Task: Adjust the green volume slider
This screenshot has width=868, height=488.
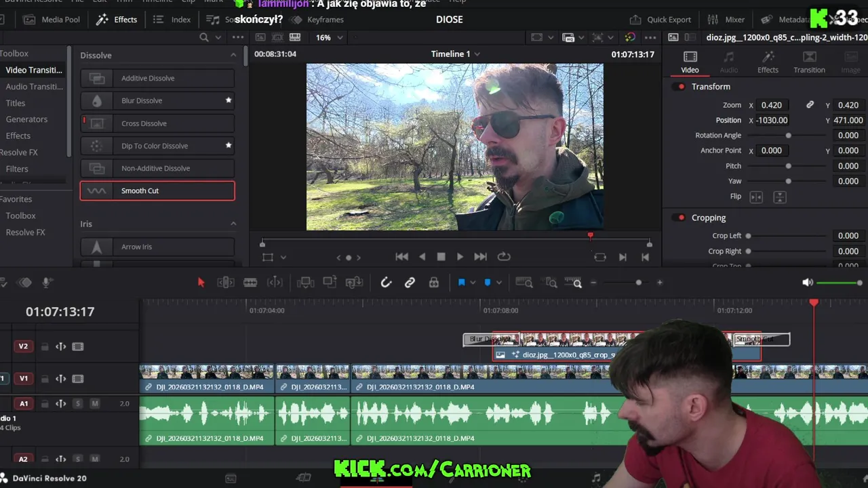Action: tap(838, 283)
